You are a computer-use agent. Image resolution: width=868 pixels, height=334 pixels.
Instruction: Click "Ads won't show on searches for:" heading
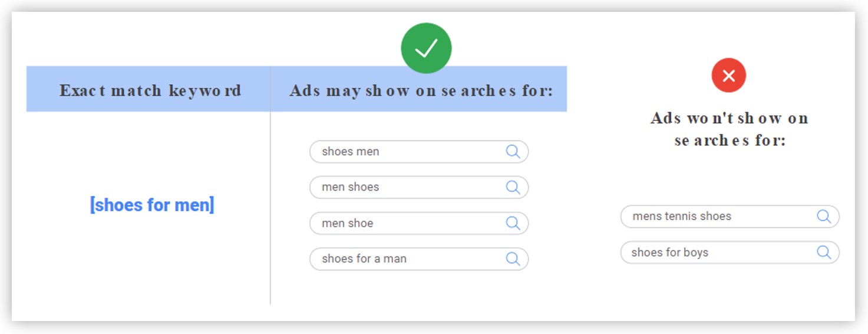pyautogui.click(x=729, y=129)
